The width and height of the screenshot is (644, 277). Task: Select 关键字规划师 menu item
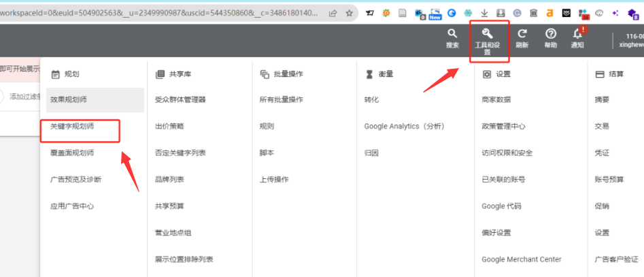click(x=72, y=127)
